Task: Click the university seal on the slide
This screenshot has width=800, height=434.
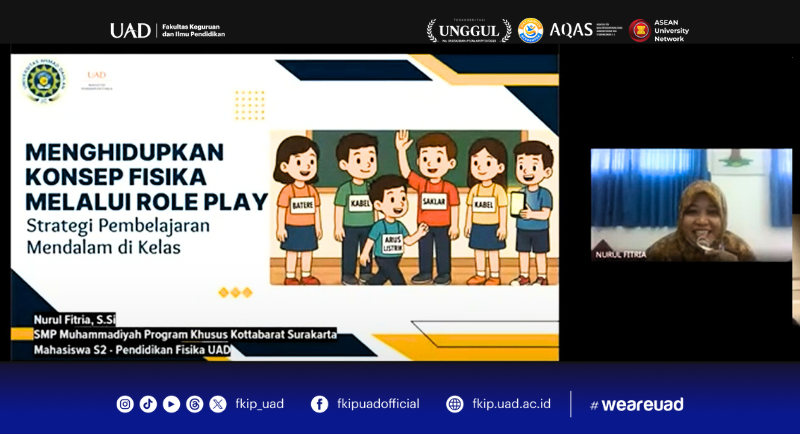Action: (x=38, y=86)
